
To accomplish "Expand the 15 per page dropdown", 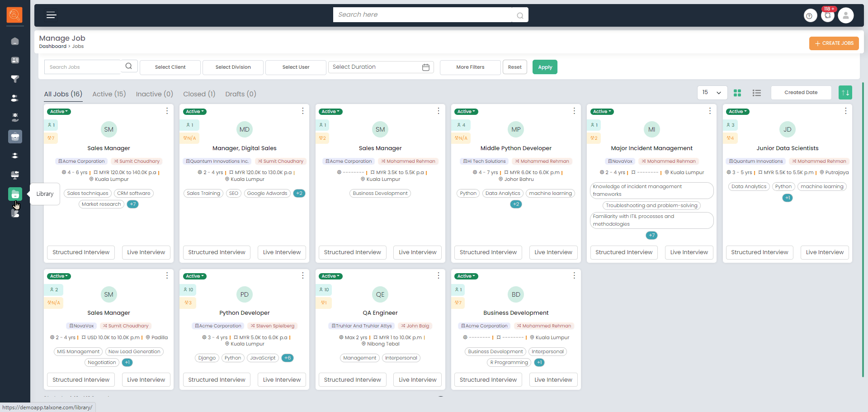I will coord(712,93).
